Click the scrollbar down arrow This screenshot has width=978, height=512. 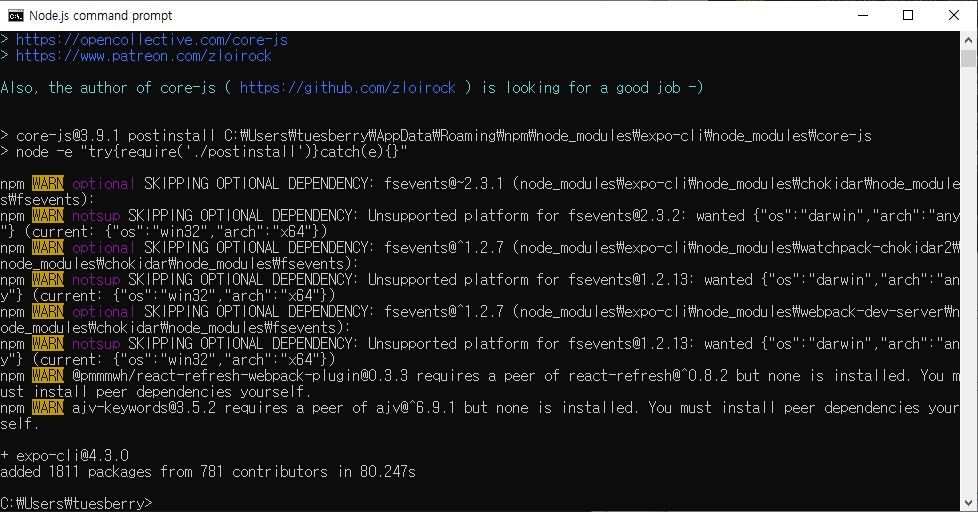click(968, 503)
